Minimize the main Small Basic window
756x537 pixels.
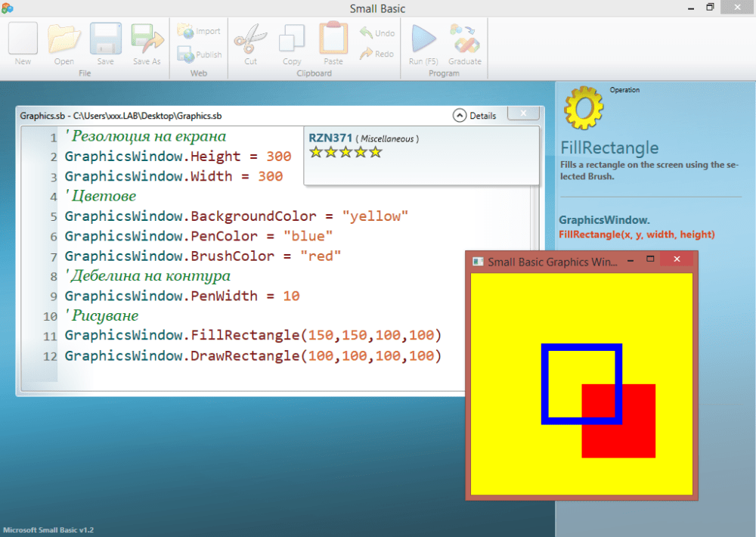coord(691,8)
